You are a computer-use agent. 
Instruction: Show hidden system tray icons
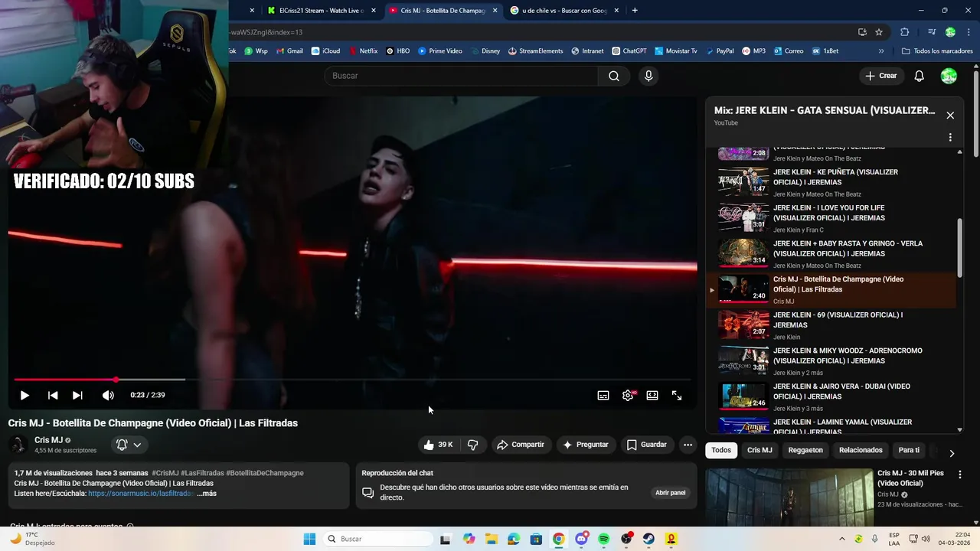coord(842,539)
